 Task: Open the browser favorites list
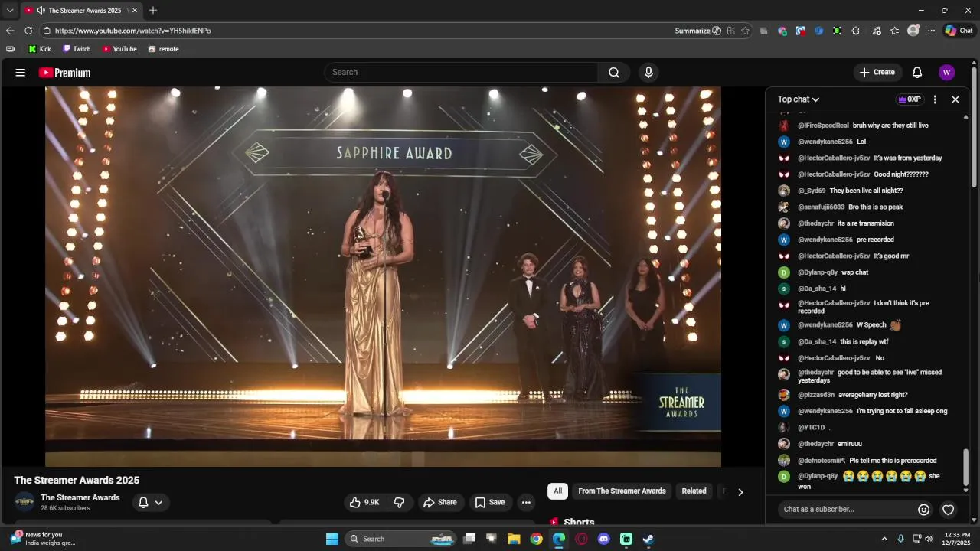[894, 31]
